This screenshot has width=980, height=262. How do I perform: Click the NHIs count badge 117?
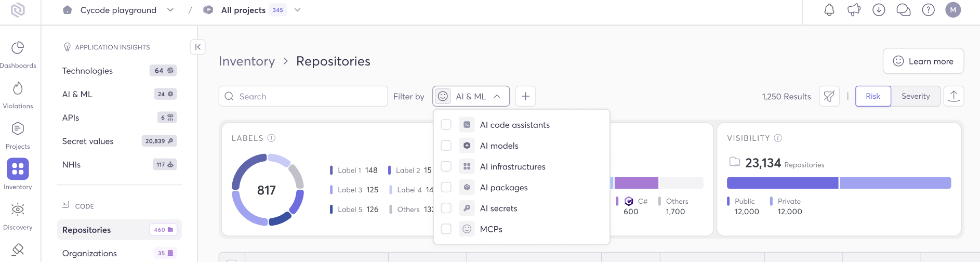click(165, 164)
